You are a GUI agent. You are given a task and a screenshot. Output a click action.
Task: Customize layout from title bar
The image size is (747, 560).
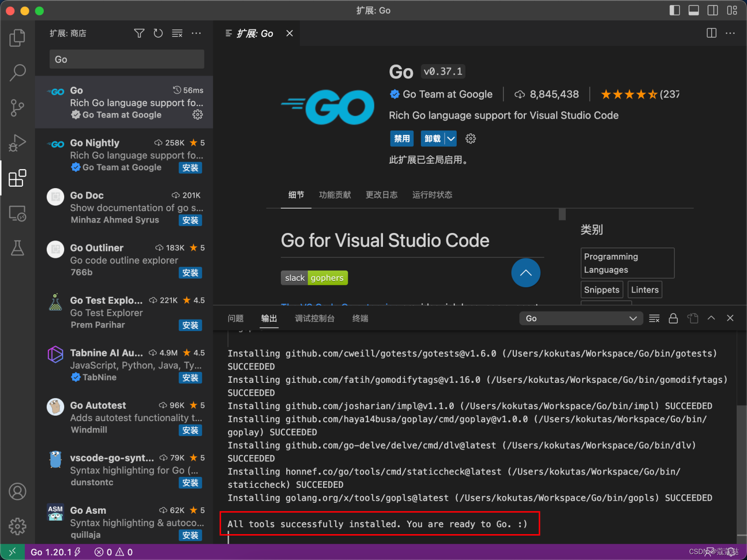coord(732,10)
